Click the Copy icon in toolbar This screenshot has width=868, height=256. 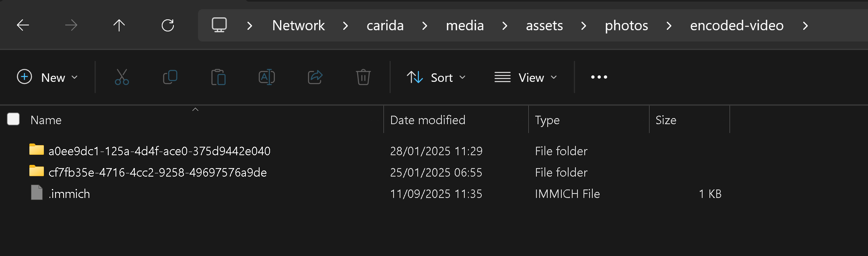(x=170, y=77)
